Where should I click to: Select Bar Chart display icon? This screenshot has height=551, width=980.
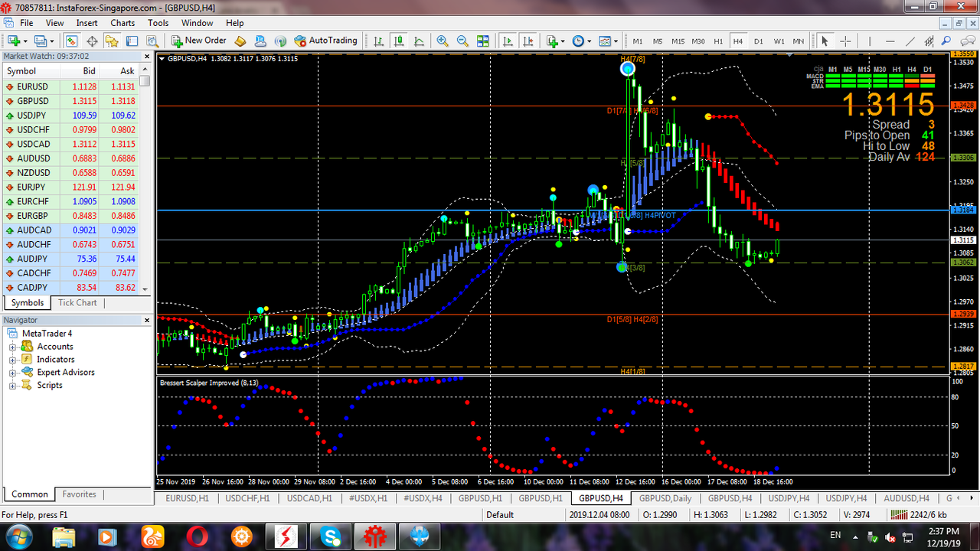378,41
